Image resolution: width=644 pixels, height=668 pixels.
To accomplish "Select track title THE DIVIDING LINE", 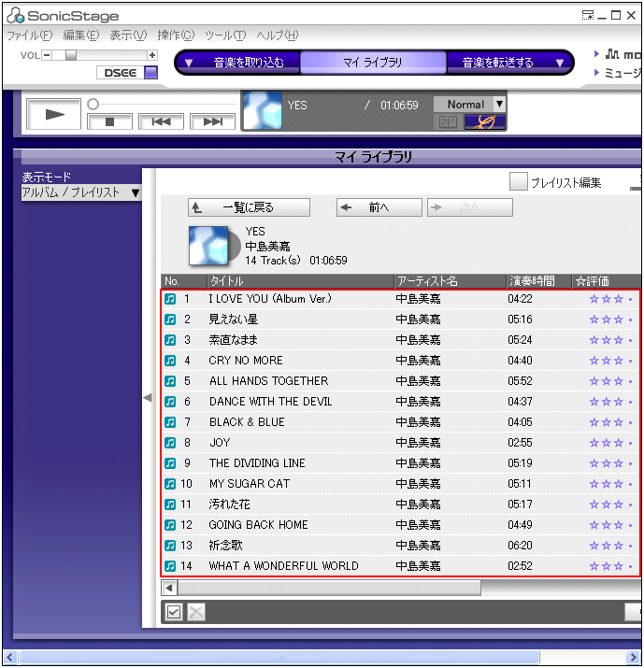I will click(x=257, y=463).
